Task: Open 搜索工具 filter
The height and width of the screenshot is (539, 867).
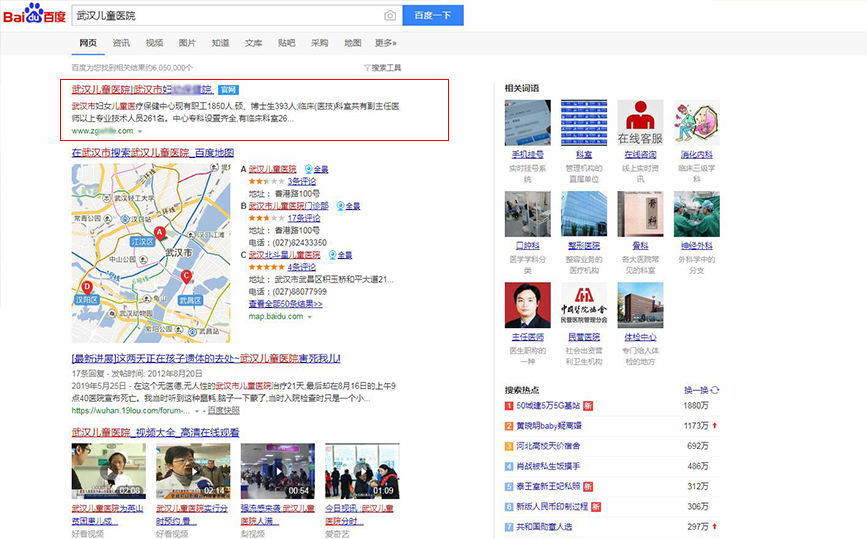Action: pos(382,67)
